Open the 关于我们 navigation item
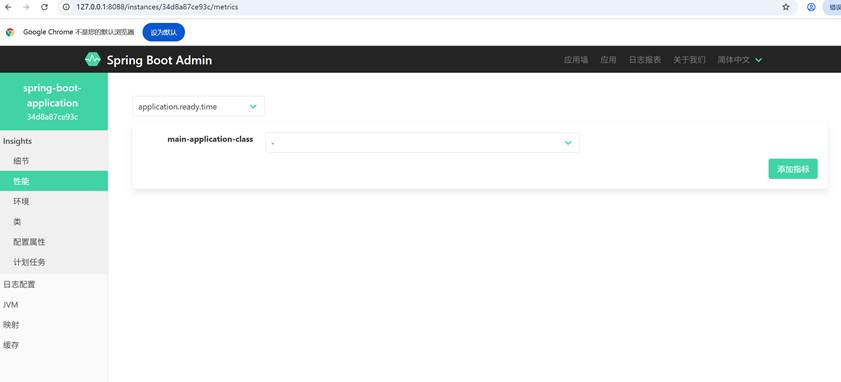The width and height of the screenshot is (841, 382). click(x=689, y=60)
